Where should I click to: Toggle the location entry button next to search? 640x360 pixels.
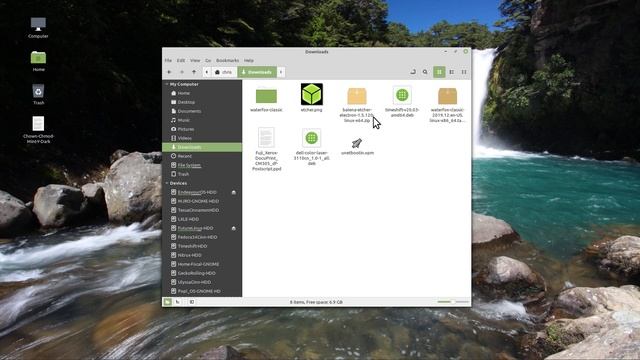pos(413,72)
